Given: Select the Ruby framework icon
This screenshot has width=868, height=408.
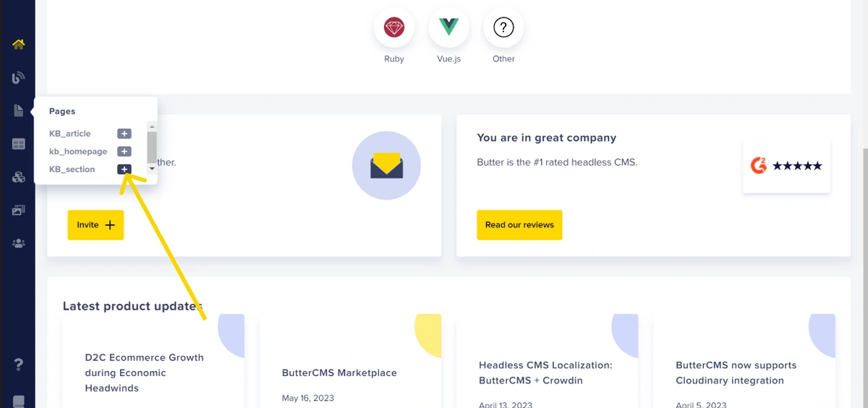Looking at the screenshot, I should (x=394, y=28).
